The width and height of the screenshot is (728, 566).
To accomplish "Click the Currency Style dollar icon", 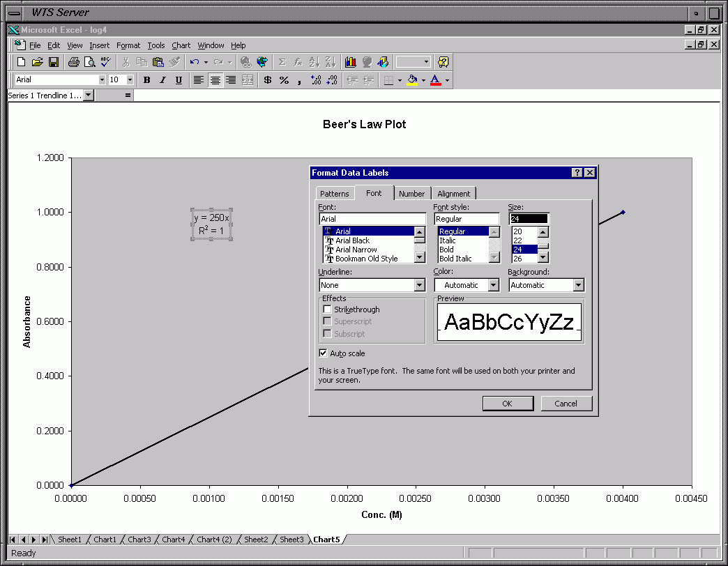I will pos(267,80).
